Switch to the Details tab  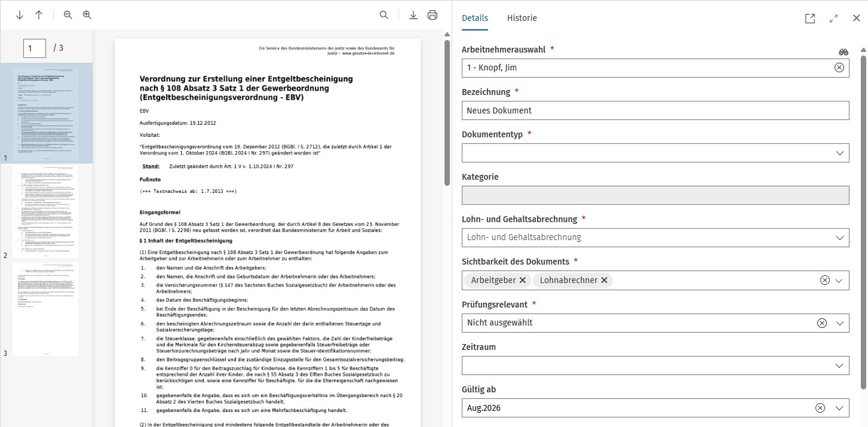coord(475,18)
